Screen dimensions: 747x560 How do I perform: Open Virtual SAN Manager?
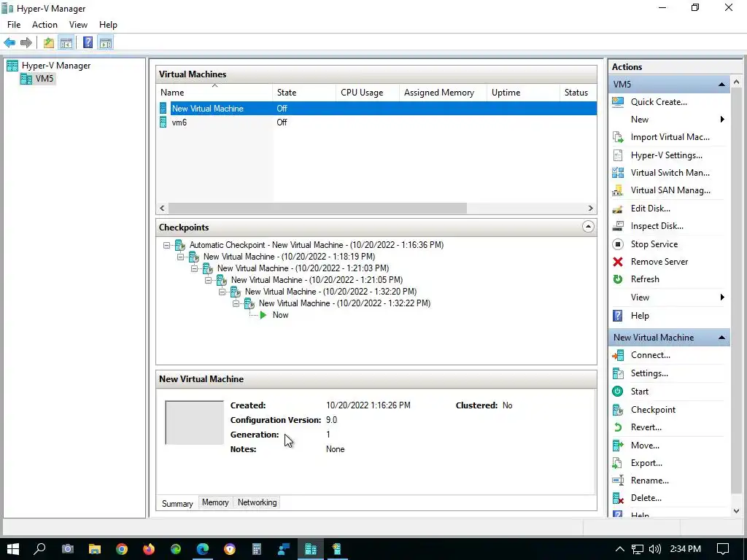(x=670, y=190)
